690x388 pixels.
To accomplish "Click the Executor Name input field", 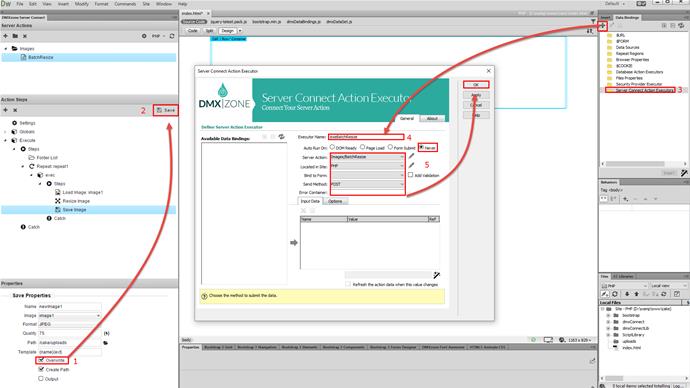I will click(366, 137).
